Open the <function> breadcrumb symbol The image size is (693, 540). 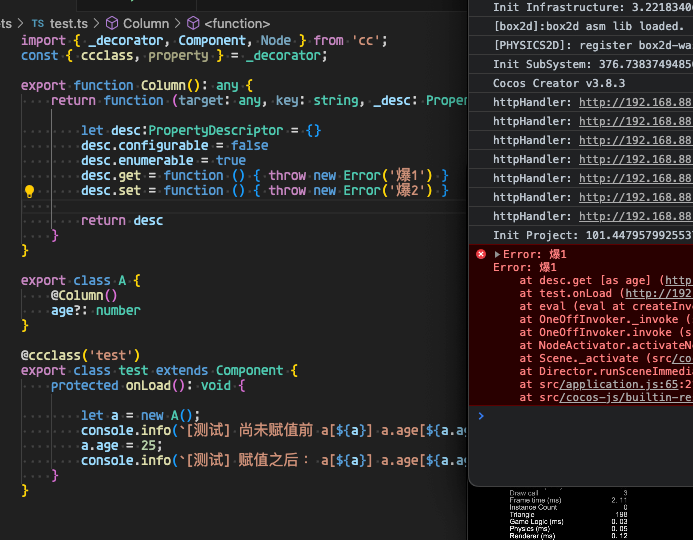click(x=237, y=23)
